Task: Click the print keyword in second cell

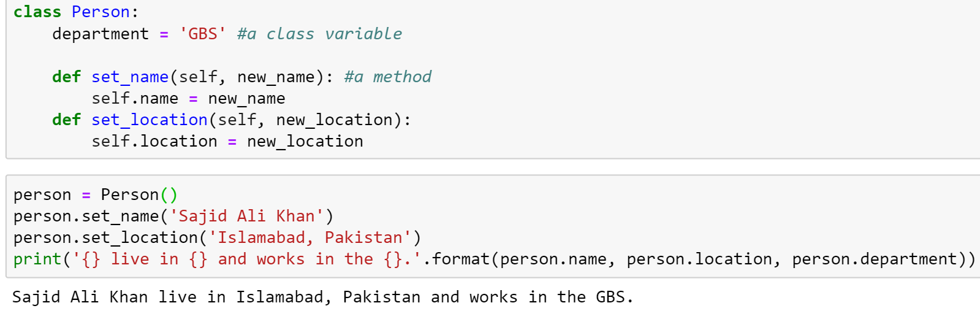Action: click(37, 259)
